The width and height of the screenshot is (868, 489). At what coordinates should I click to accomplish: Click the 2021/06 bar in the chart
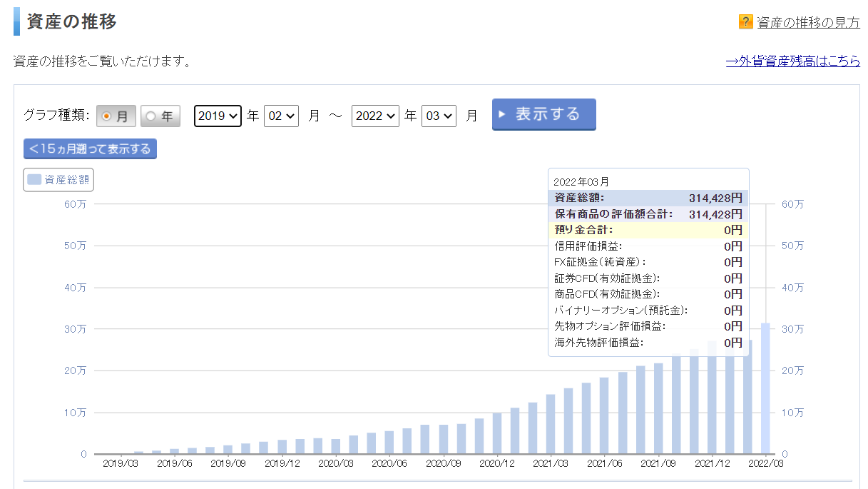(604, 415)
